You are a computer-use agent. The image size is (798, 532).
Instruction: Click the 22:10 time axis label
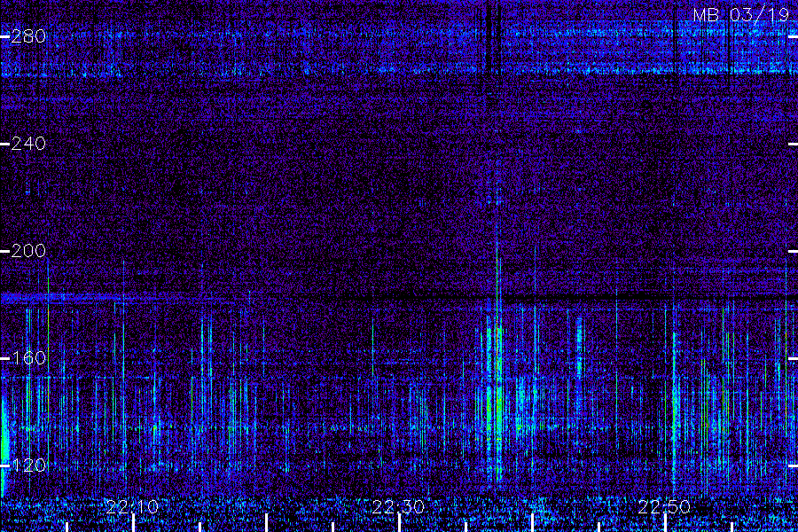click(132, 506)
